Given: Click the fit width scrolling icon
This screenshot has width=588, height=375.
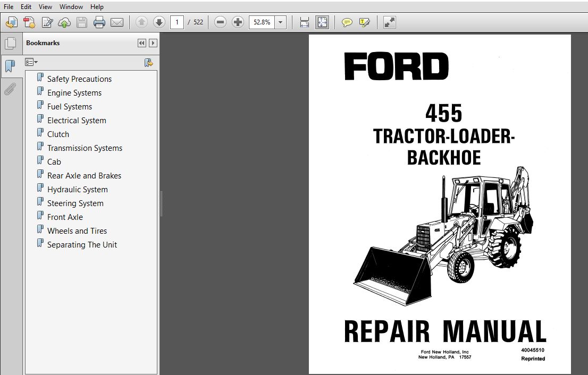Looking at the screenshot, I should (x=305, y=22).
